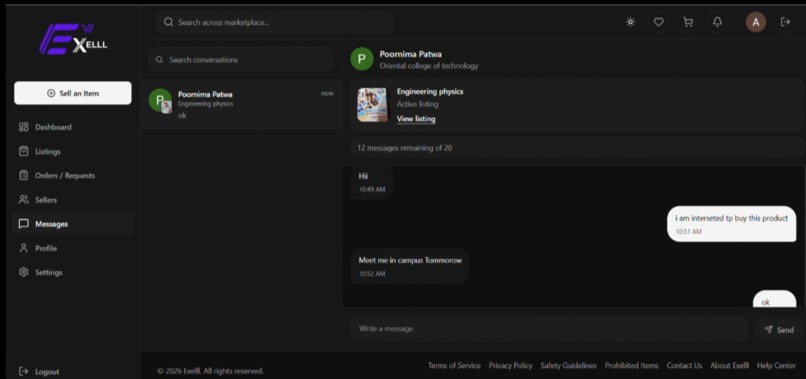Screen dimensions: 806x379
Task: Click the 'Active listing' status text
Action: tap(417, 104)
